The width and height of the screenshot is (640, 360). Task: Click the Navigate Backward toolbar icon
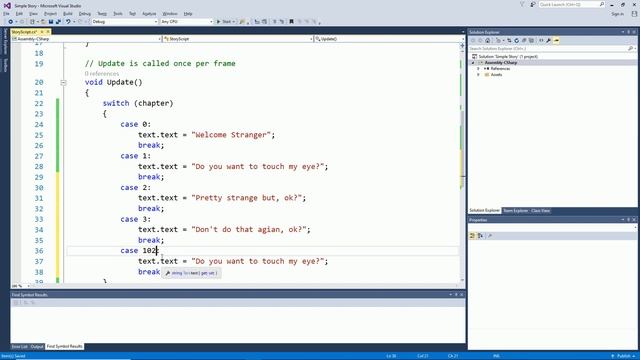click(x=11, y=22)
